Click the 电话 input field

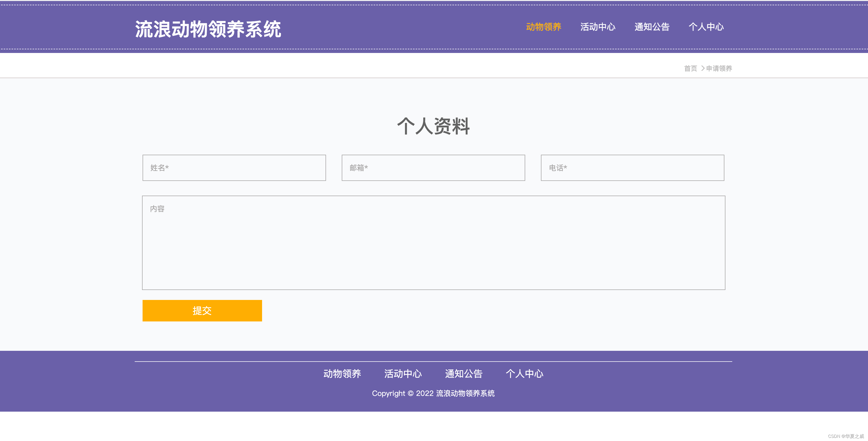click(632, 168)
